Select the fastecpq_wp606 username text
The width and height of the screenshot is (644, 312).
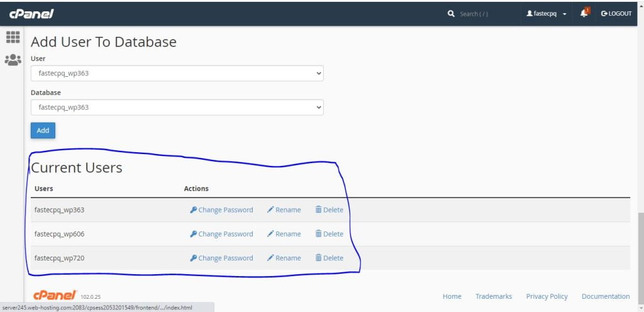tap(60, 234)
